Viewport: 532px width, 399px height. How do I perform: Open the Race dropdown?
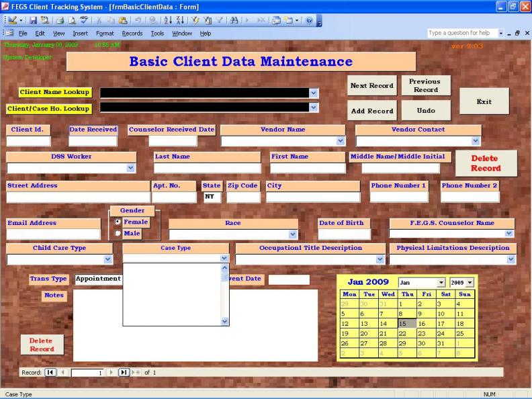click(x=292, y=234)
